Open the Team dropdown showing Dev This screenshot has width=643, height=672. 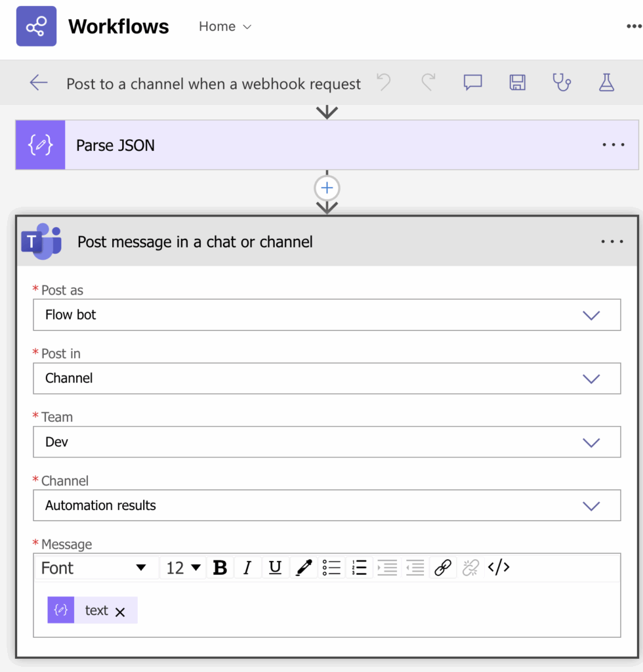(591, 442)
